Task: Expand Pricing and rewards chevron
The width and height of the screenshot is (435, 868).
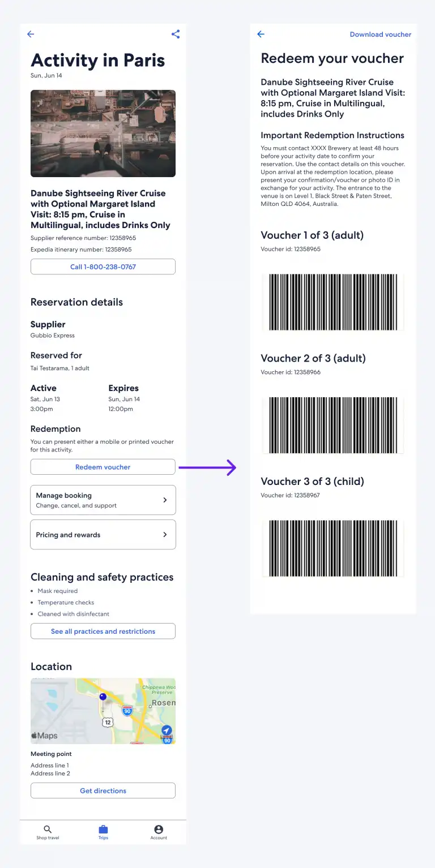Action: [165, 535]
